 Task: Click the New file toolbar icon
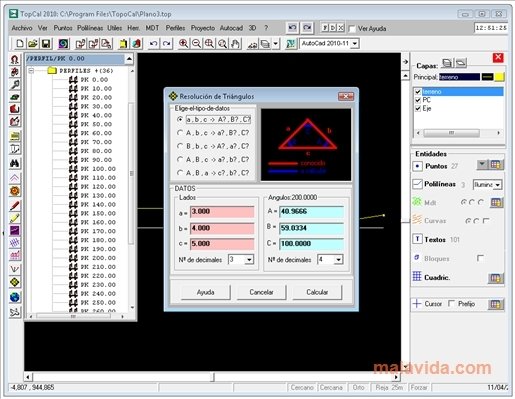click(x=20, y=44)
